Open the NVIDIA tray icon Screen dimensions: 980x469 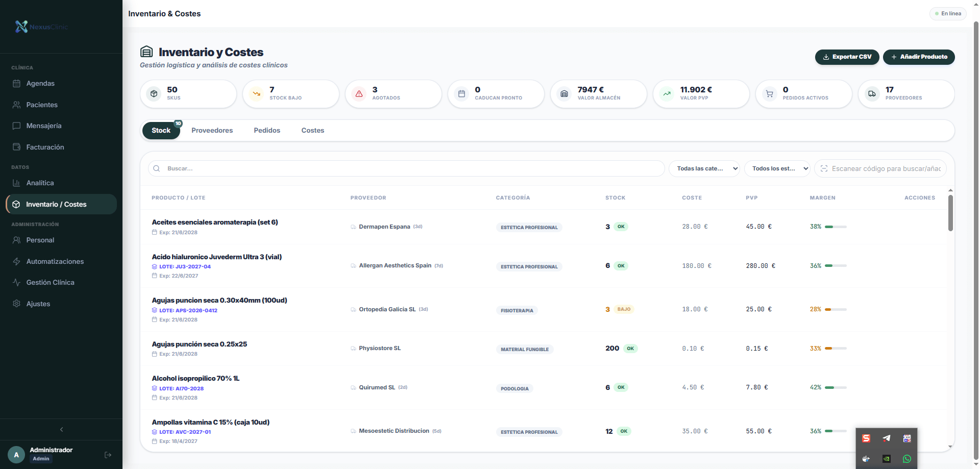[x=887, y=459]
